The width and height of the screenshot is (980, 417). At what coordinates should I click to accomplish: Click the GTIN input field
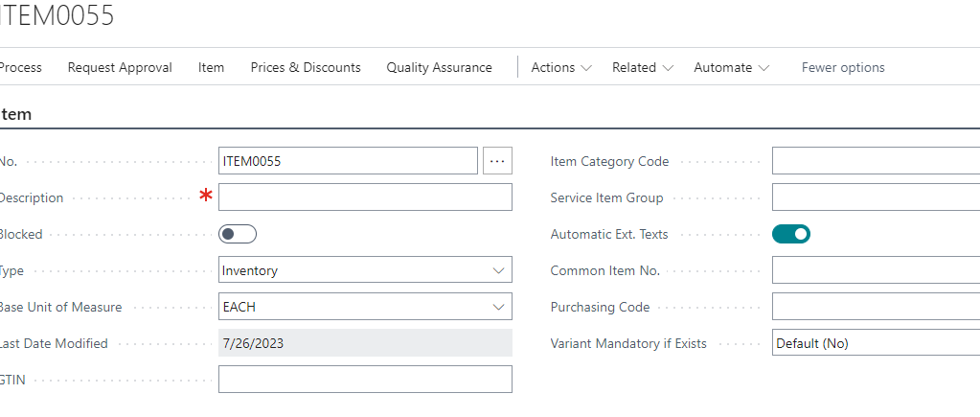(x=365, y=379)
